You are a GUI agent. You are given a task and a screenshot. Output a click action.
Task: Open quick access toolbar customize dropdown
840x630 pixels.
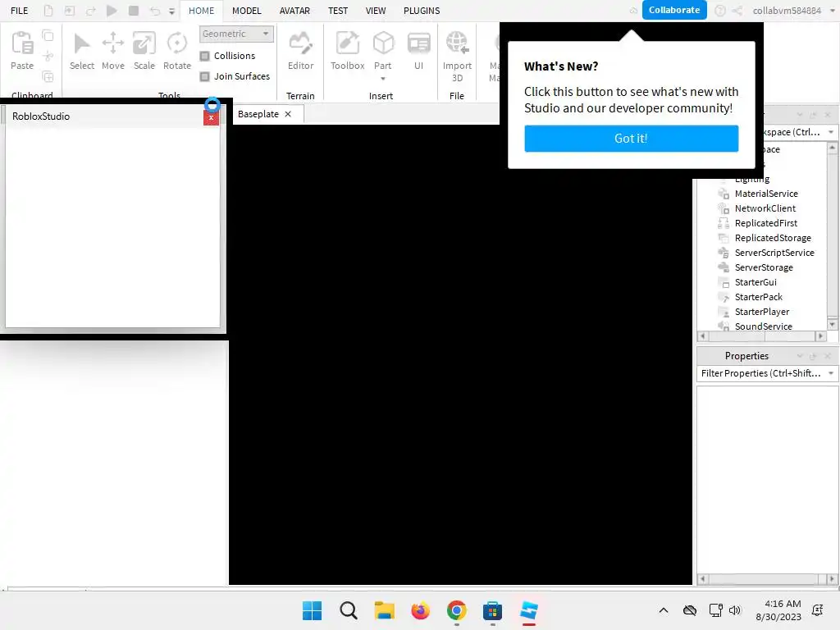click(x=172, y=11)
